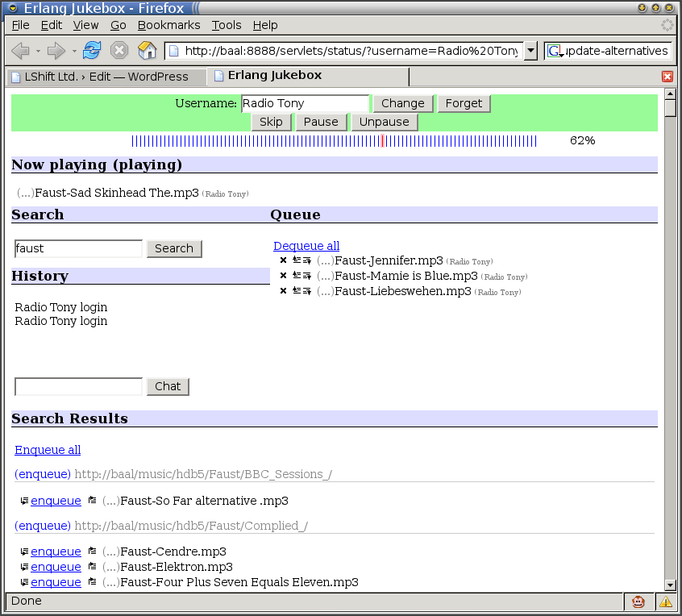Click the Username text field
Image resolution: width=682 pixels, height=616 pixels.
[305, 103]
